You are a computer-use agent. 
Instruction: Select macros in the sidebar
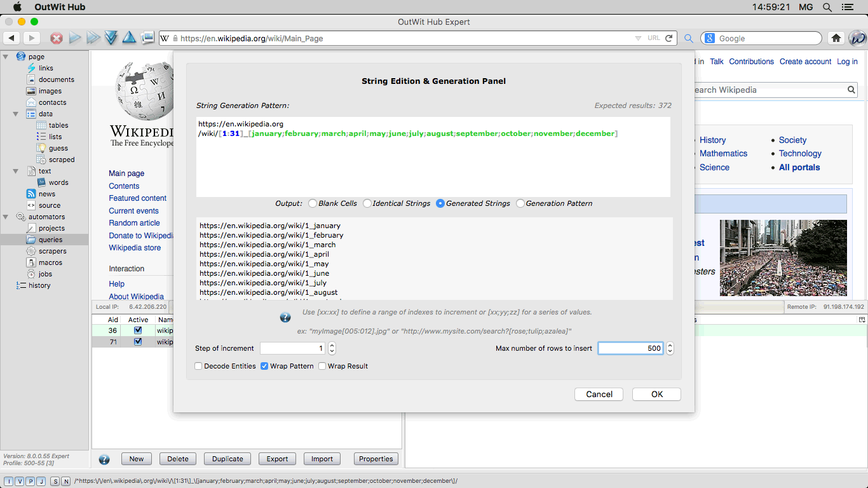click(x=50, y=262)
